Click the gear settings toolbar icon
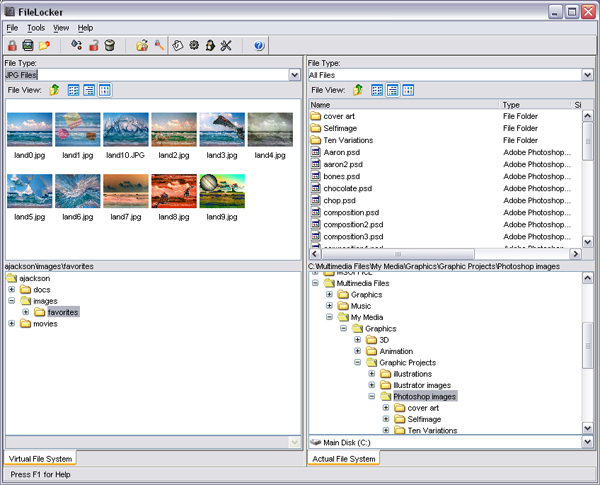 tap(194, 46)
